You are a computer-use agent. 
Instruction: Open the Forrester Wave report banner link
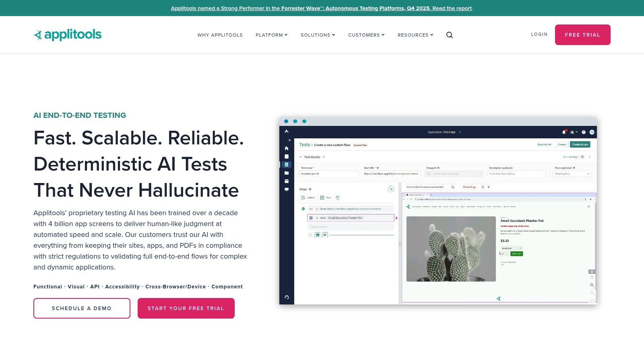pyautogui.click(x=322, y=8)
